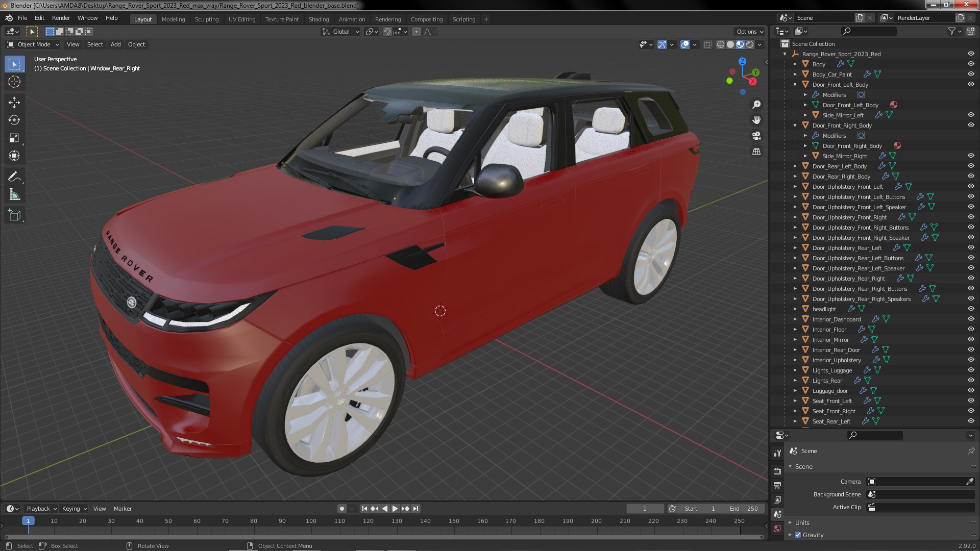Hide the Body_Car_Paint object
Viewport: 980px width, 551px height.
click(970, 74)
